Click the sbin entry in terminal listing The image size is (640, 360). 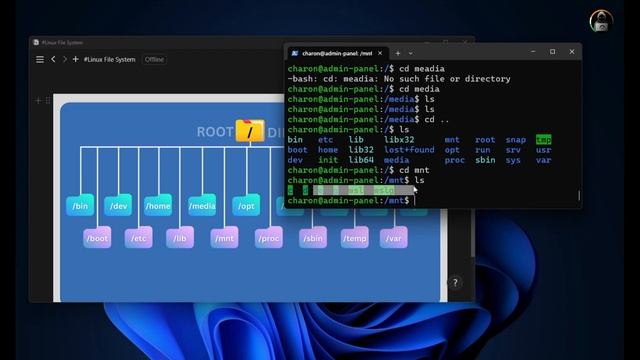click(x=485, y=160)
